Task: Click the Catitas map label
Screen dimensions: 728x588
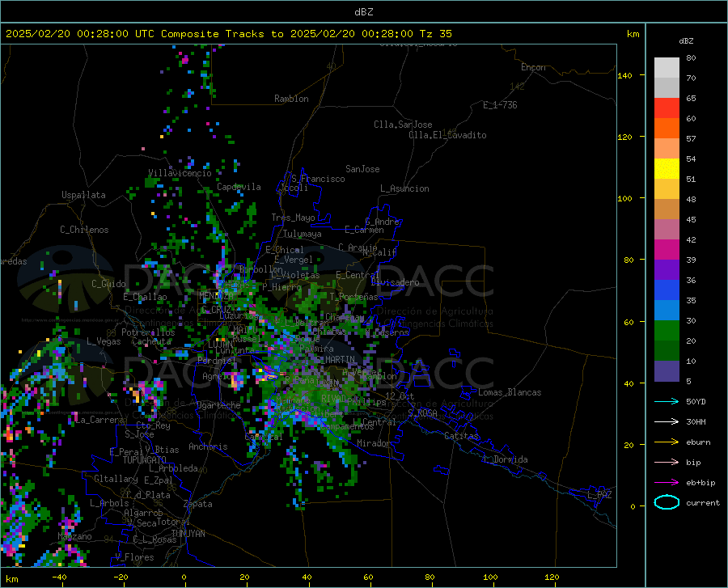Action: tap(461, 436)
